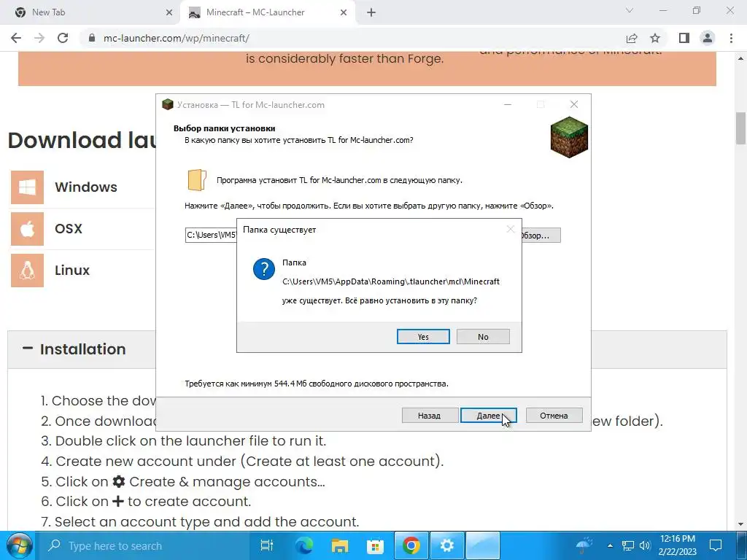This screenshot has height=560, width=747.
Task: Click the taskbar search box
Action: (x=143, y=545)
